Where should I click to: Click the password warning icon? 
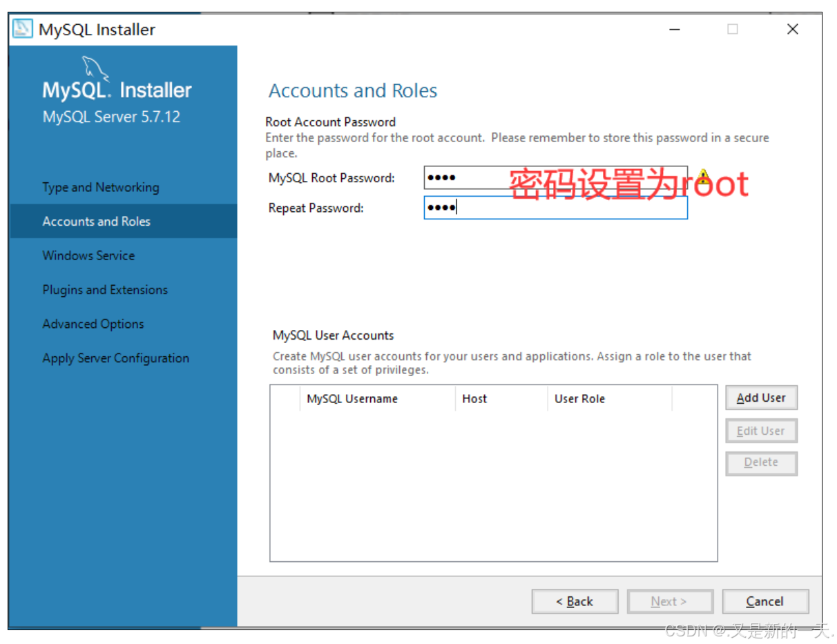click(x=704, y=177)
